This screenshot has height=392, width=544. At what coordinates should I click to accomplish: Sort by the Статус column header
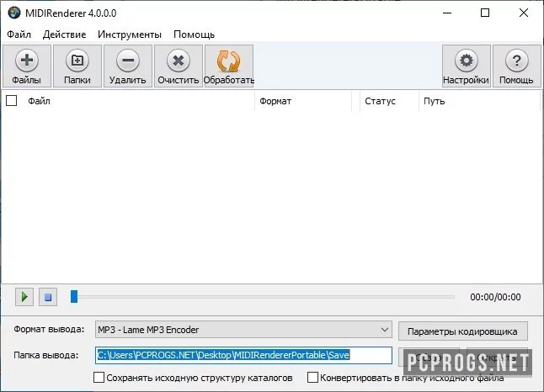click(x=389, y=101)
